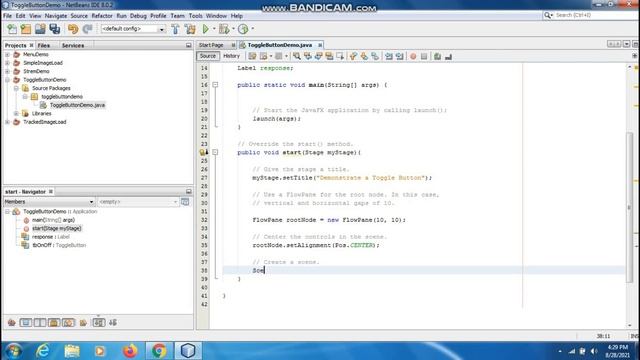640x360 pixels.
Task: Click the Search (Ctrl+I) field
Action: coord(591,15)
